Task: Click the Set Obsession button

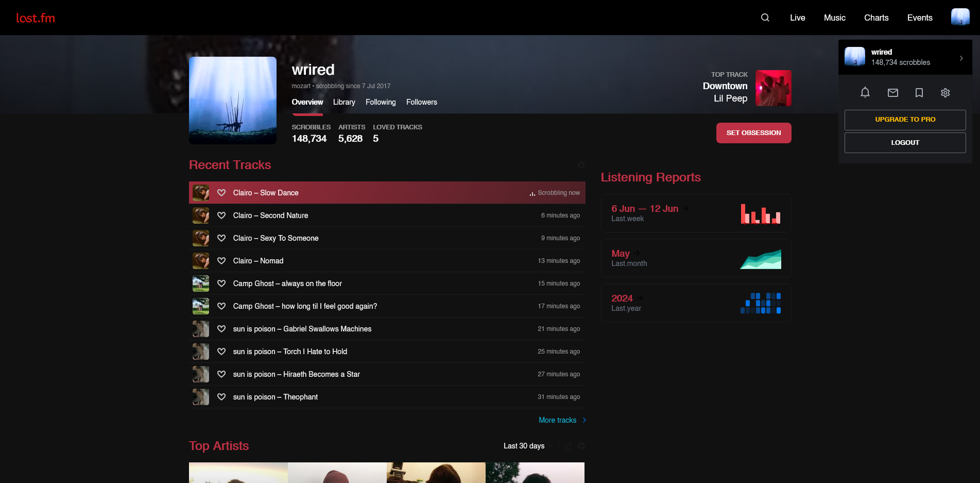Action: [754, 133]
